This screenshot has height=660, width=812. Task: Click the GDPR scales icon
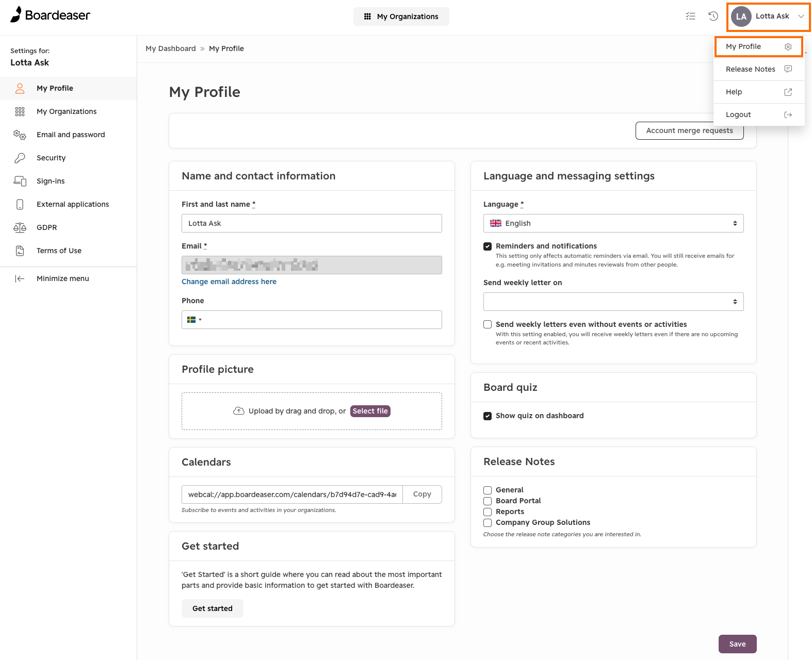[20, 227]
